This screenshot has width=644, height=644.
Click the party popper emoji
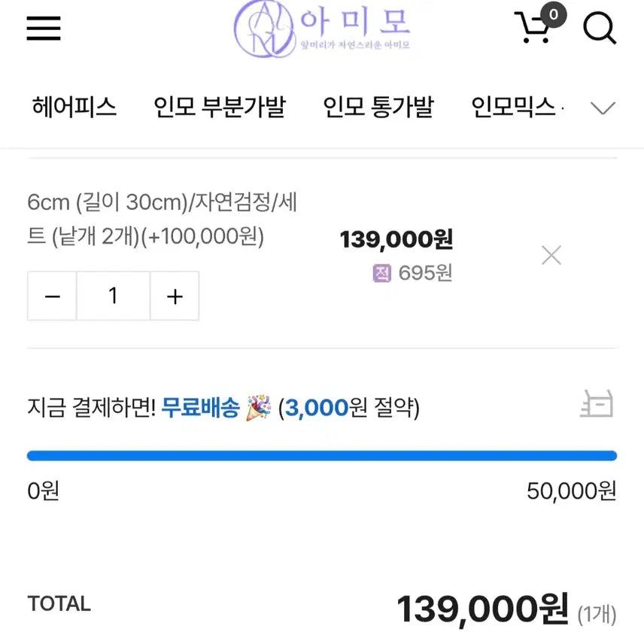coord(258,409)
